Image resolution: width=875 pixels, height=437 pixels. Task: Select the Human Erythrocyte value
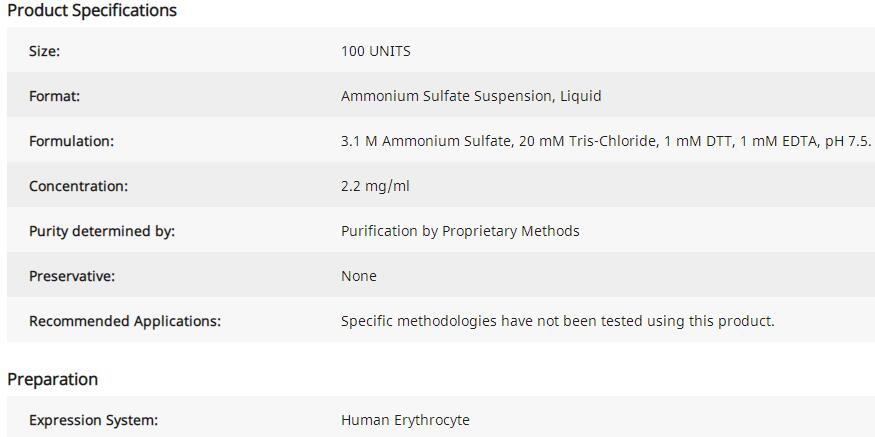click(x=405, y=420)
